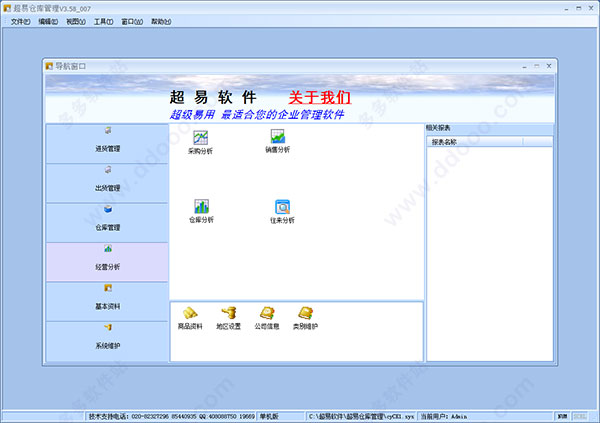
Task: Select 系统维护 in the sidebar
Action: click(x=107, y=341)
